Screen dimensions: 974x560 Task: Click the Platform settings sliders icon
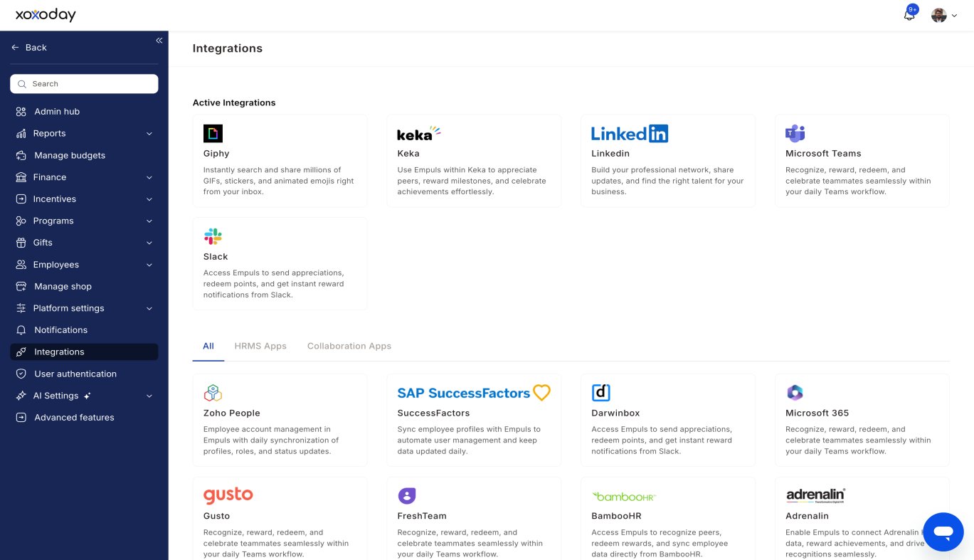[21, 308]
